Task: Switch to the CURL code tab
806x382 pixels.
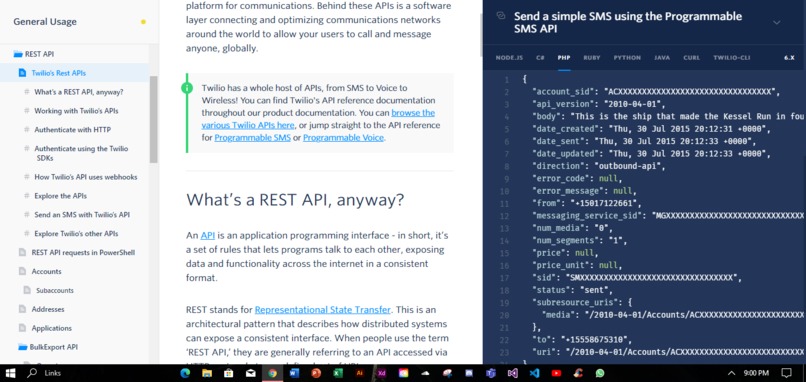Action: point(691,58)
